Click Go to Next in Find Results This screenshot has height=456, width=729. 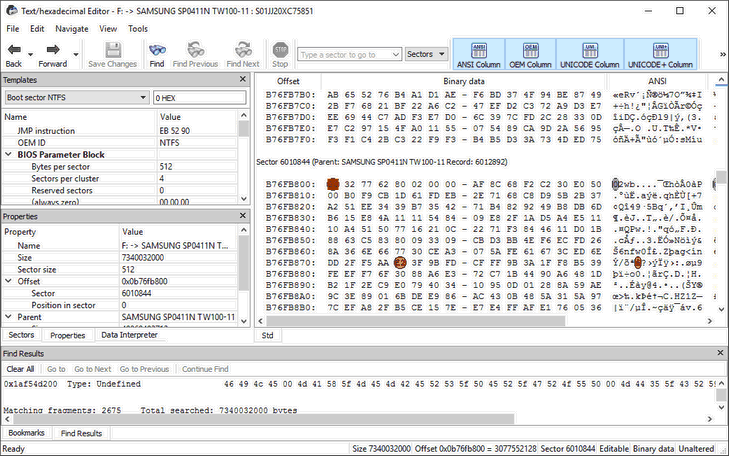(93, 369)
